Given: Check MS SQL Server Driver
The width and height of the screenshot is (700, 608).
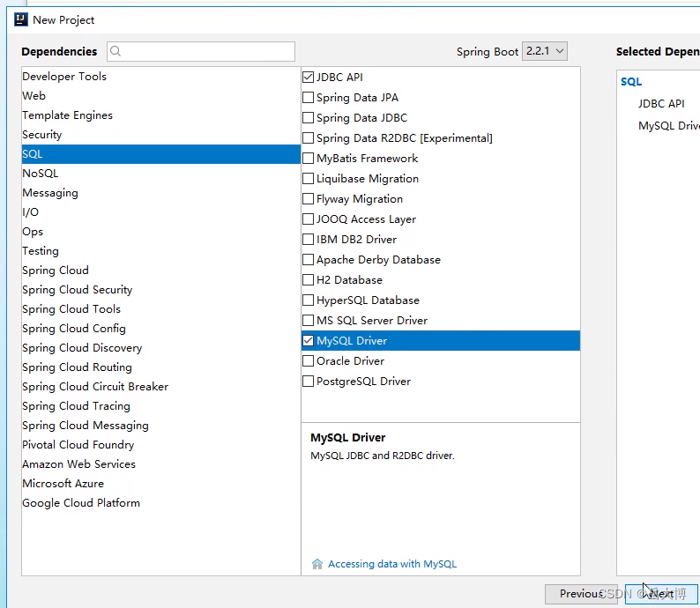Looking at the screenshot, I should click(x=308, y=320).
